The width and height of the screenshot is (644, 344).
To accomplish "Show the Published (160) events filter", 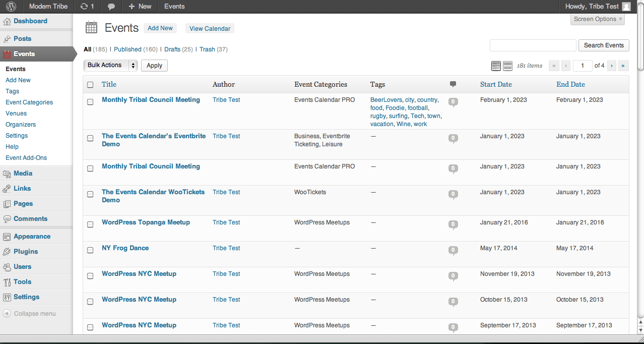I will click(x=136, y=49).
